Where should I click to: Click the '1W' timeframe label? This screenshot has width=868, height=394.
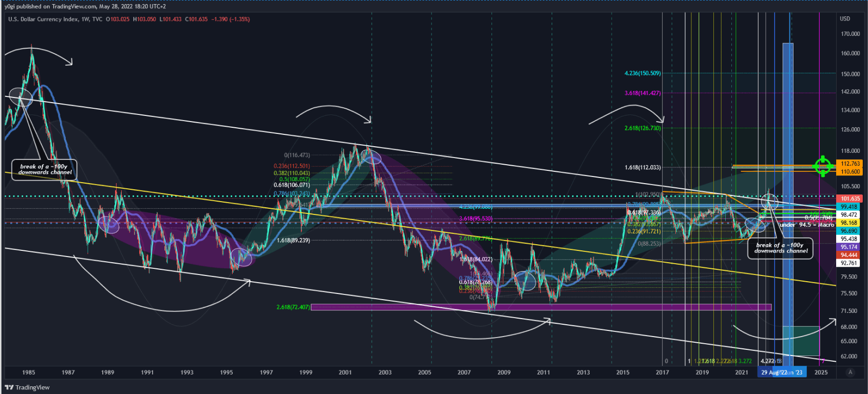86,19
